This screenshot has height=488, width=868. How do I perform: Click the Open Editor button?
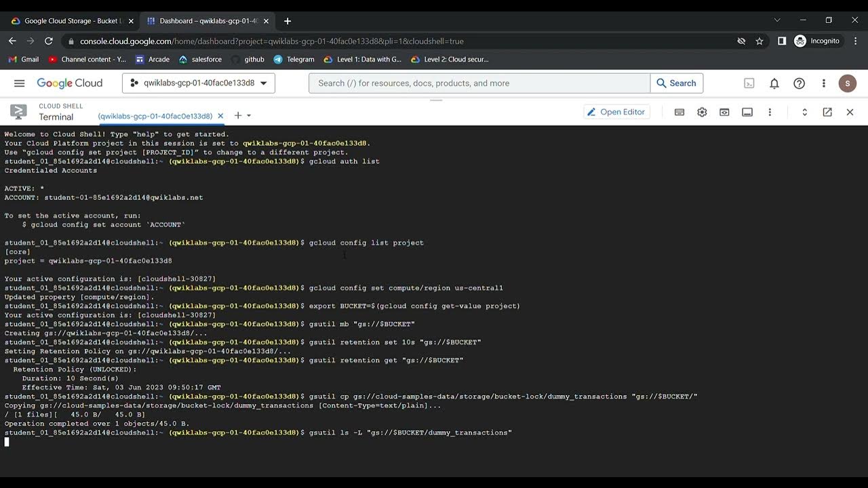(x=616, y=112)
